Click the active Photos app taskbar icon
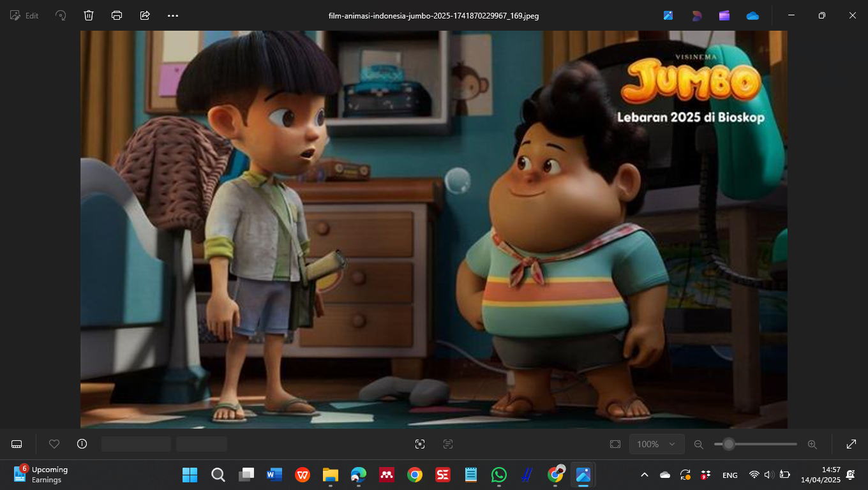 click(x=583, y=475)
